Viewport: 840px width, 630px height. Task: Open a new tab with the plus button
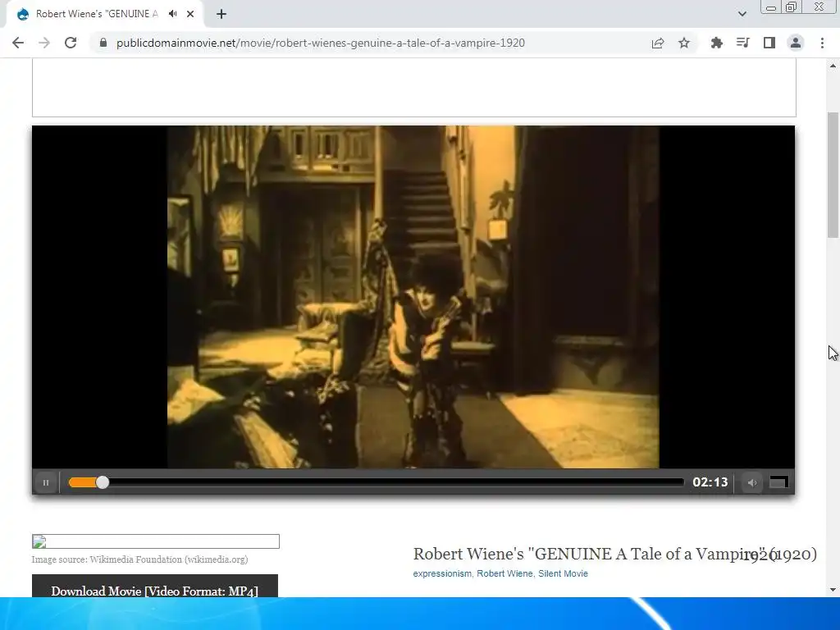pos(221,14)
